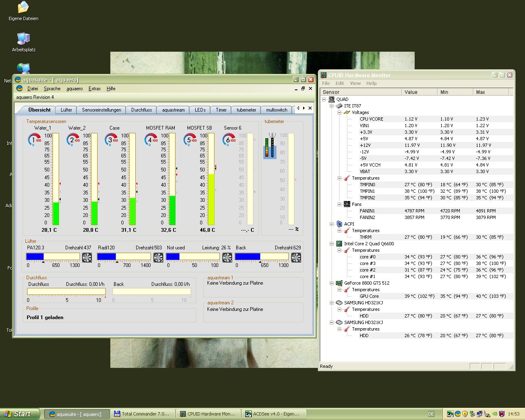
Task: Click the aquasuite menu bar logo icon
Action: tap(19, 88)
